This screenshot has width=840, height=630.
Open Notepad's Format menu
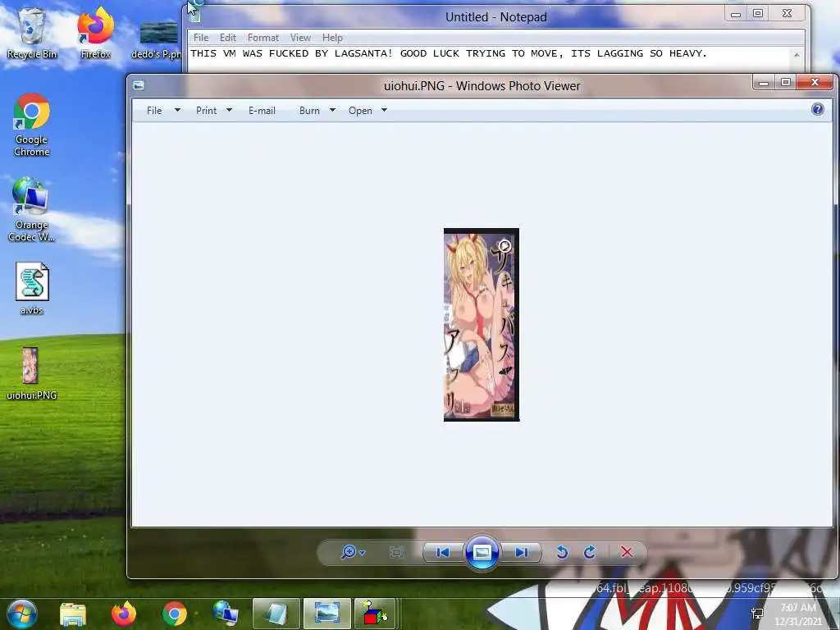tap(263, 38)
